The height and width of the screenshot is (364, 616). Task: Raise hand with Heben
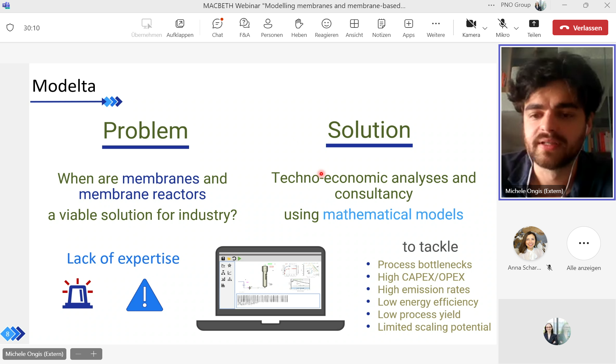[x=299, y=28]
